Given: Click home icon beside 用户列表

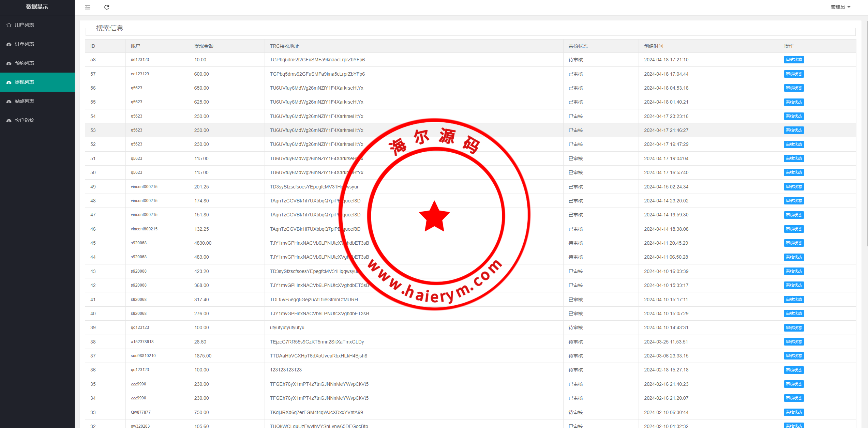Looking at the screenshot, I should tap(9, 25).
